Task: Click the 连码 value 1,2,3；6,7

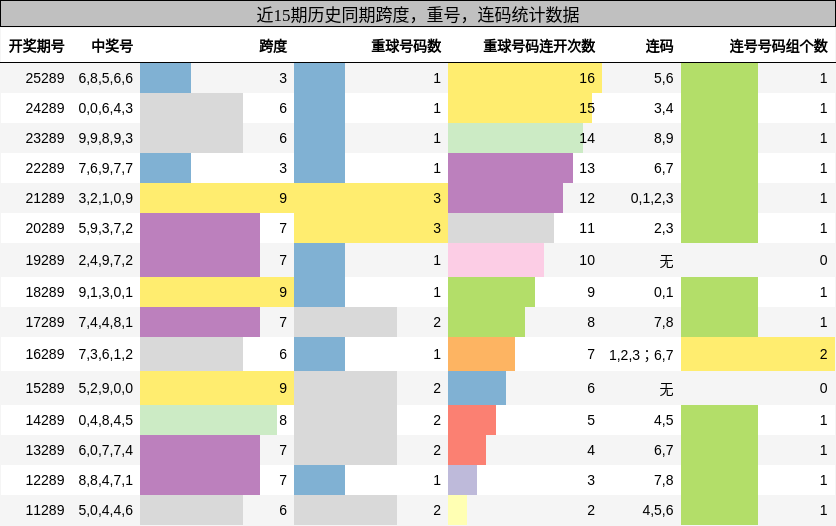Action: tap(641, 354)
